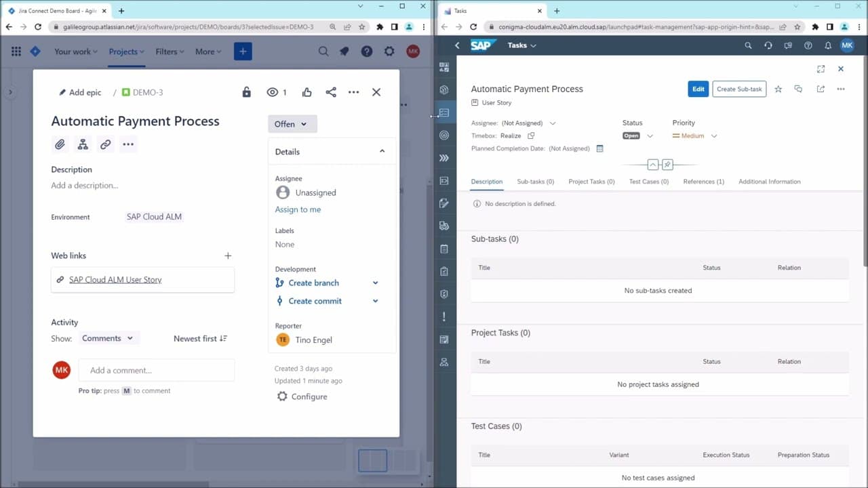Click the Timebox Realize open-link icon

531,136
